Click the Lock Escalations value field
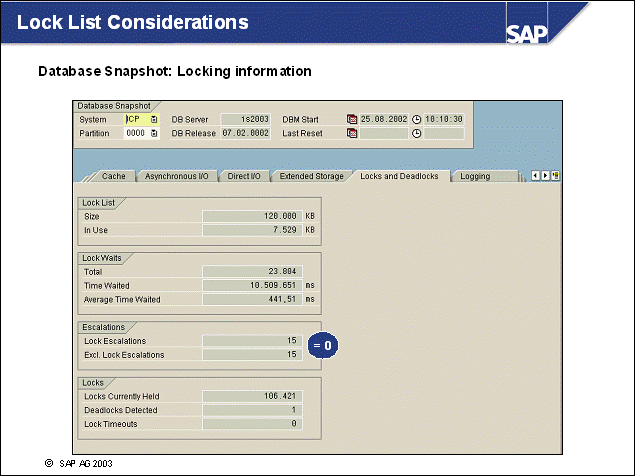This screenshot has height=476, width=635. [x=252, y=341]
